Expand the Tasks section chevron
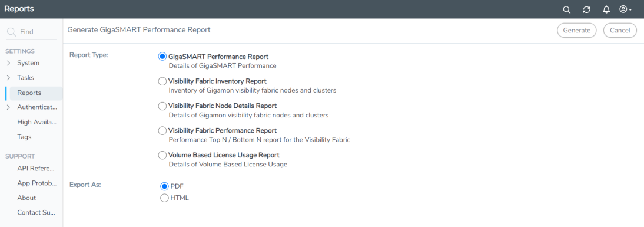This screenshot has width=644, height=227. 8,78
